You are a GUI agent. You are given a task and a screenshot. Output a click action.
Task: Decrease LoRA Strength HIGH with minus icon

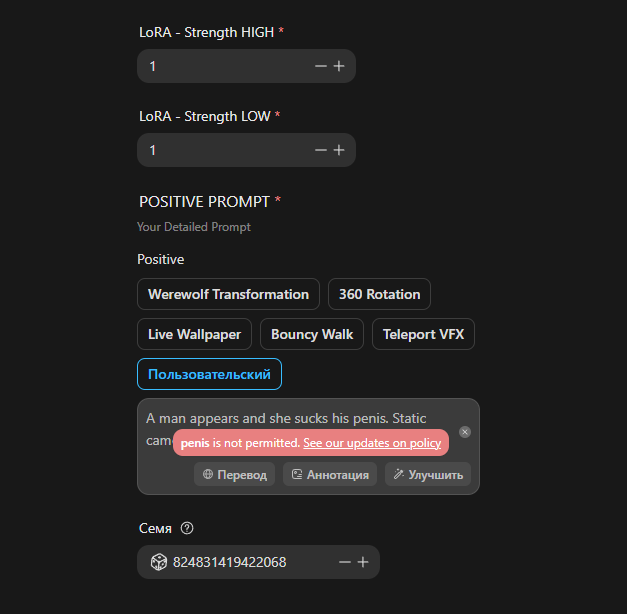321,66
